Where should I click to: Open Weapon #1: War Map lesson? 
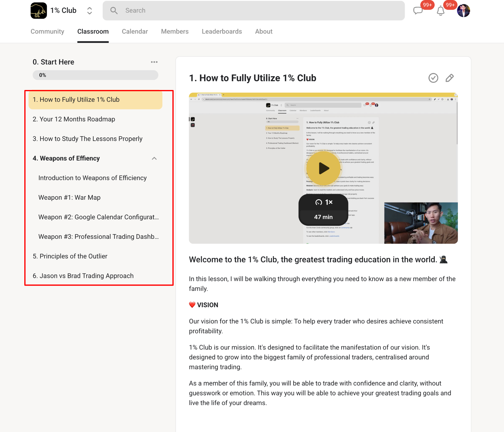(69, 197)
